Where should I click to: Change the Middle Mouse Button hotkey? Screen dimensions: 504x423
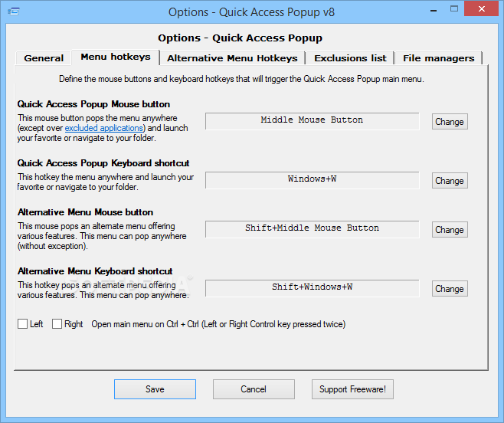pos(450,122)
